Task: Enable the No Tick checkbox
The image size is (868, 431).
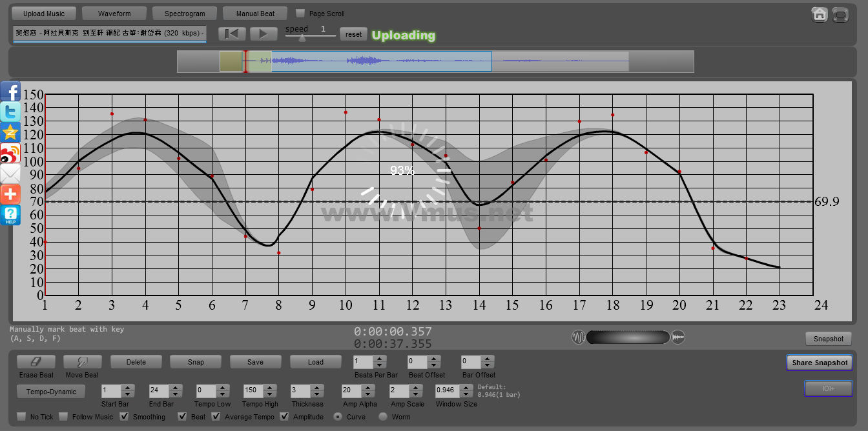Action: click(x=22, y=417)
